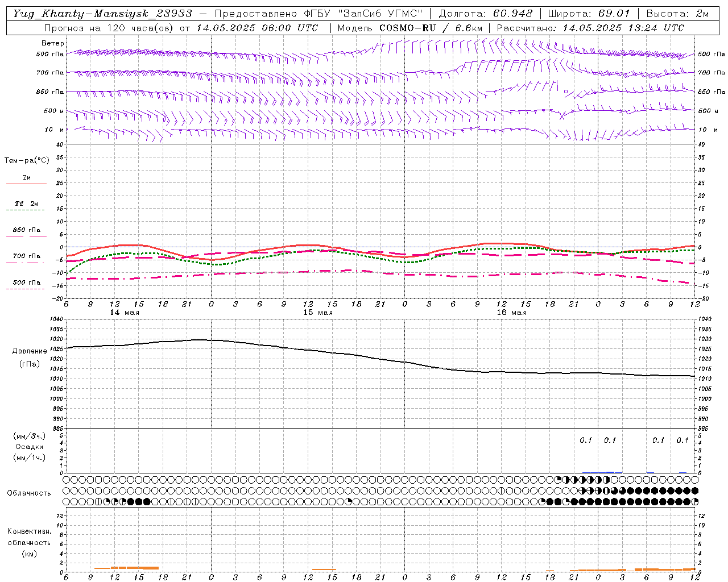The width and height of the screenshot is (728, 582).
Task: Click the Тем-ра(°C) temperature panel label
Action: coord(27,161)
